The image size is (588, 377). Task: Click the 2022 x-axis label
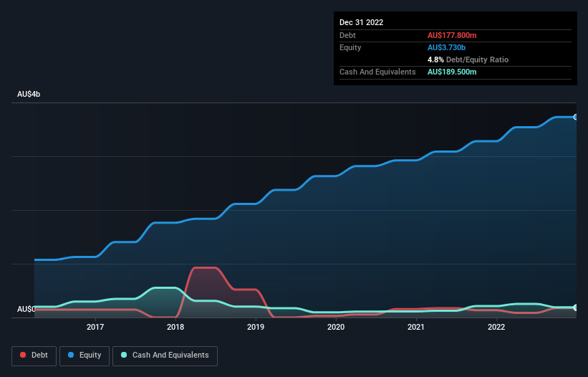[496, 327]
